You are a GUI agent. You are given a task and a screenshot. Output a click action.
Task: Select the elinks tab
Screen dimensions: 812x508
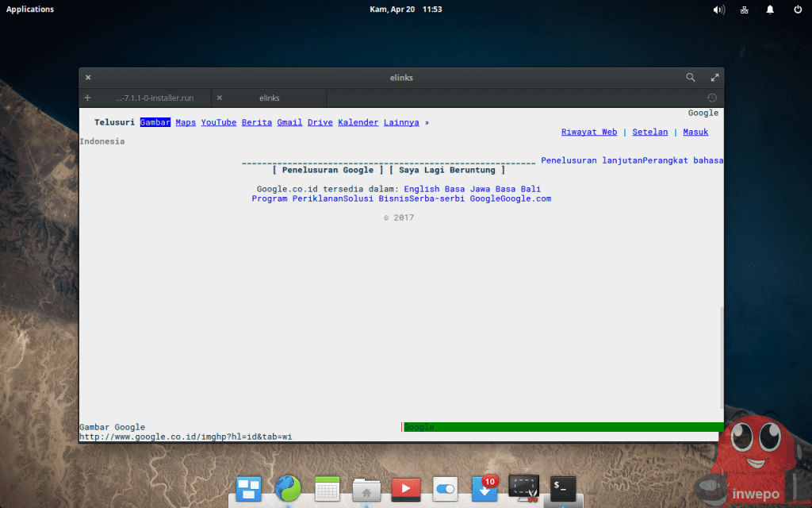pos(270,98)
